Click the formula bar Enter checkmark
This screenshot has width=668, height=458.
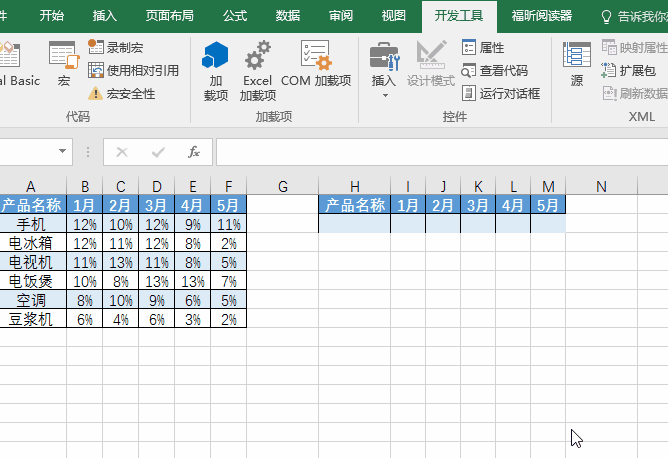pos(158,152)
